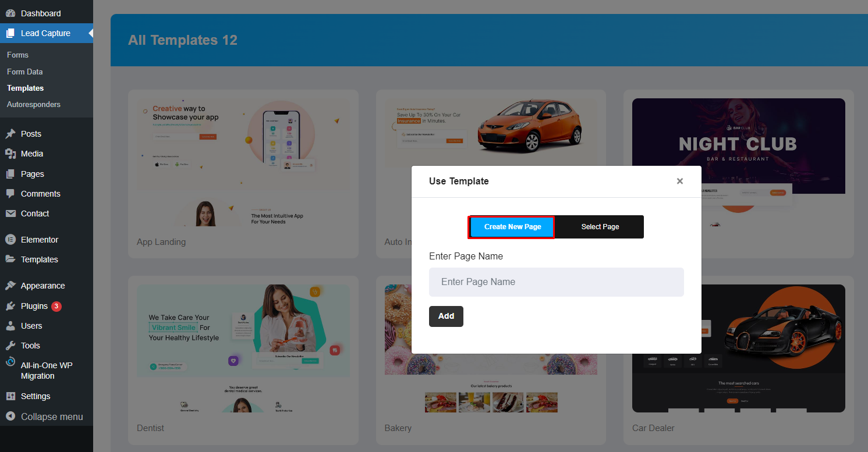
Task: Click the Comments speech bubble icon
Action: tap(10, 194)
